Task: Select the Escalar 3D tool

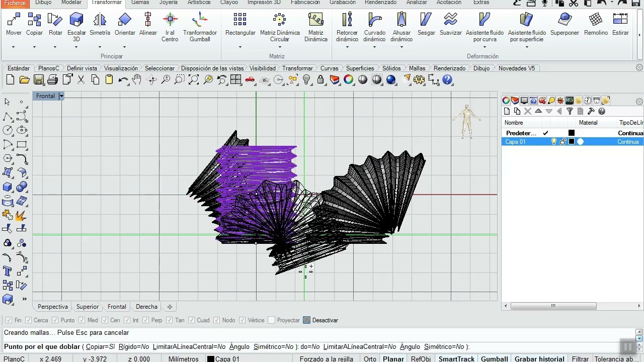Action: click(76, 27)
